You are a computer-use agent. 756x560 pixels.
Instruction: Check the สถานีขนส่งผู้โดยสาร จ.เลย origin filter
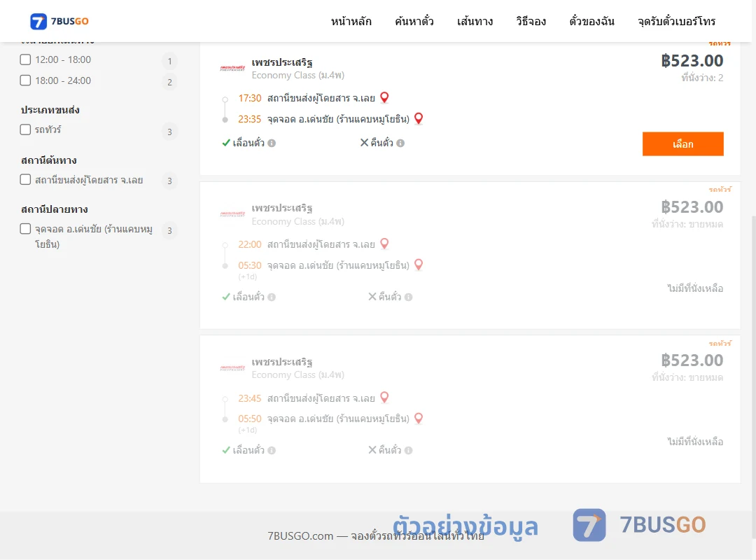point(26,179)
